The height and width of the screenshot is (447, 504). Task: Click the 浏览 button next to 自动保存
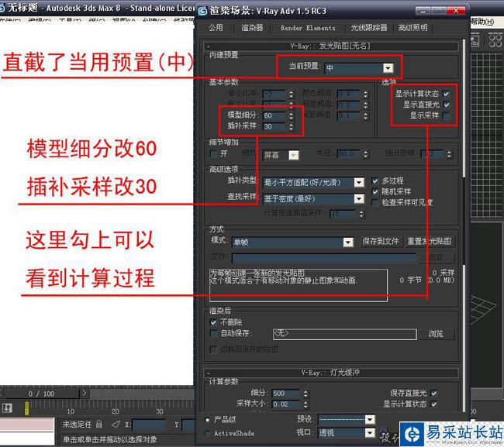pyautogui.click(x=436, y=334)
